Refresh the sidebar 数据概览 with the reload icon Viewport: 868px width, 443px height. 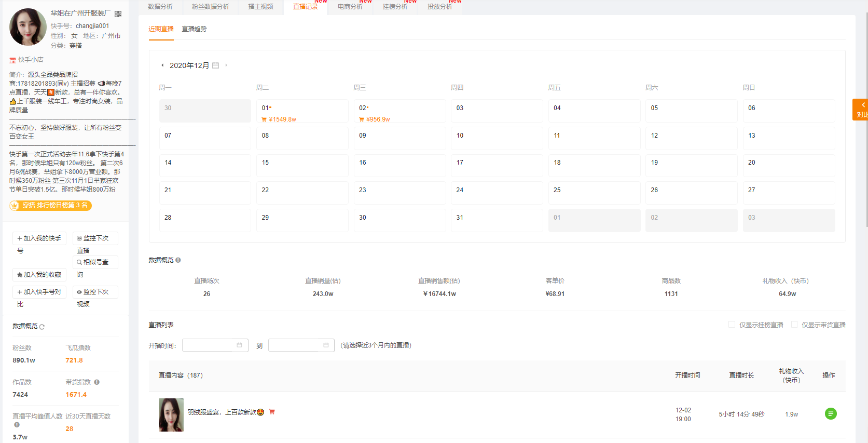click(x=42, y=327)
